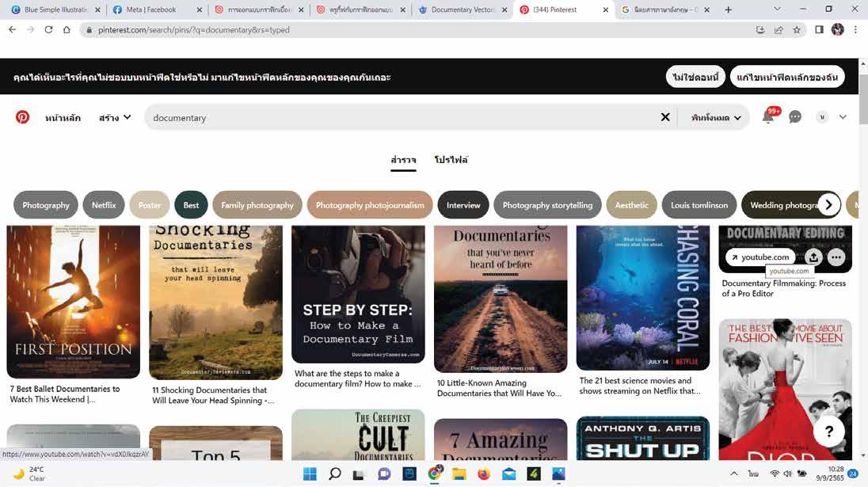This screenshot has width=868, height=487.
Task: Show more filter chips with right arrow
Action: pos(828,205)
